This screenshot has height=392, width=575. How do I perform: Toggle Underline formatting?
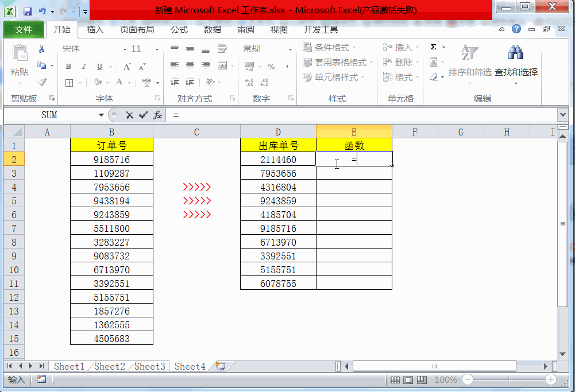[x=99, y=67]
